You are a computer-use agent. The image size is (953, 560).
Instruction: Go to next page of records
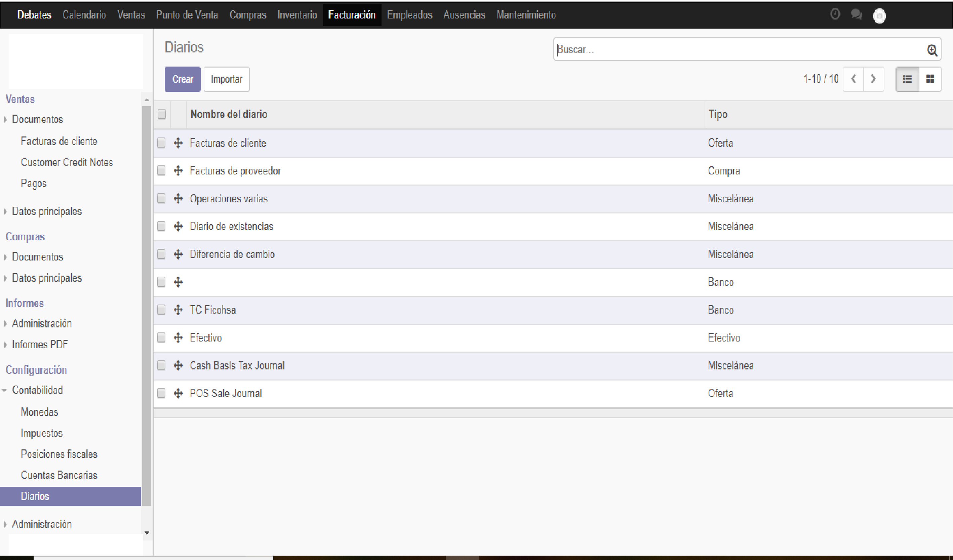(x=874, y=79)
